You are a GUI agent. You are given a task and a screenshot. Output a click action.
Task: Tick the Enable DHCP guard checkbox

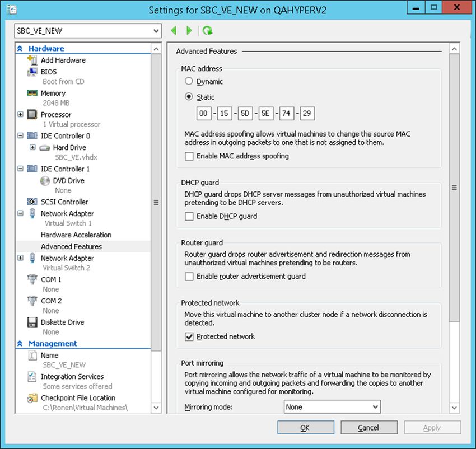tap(189, 216)
